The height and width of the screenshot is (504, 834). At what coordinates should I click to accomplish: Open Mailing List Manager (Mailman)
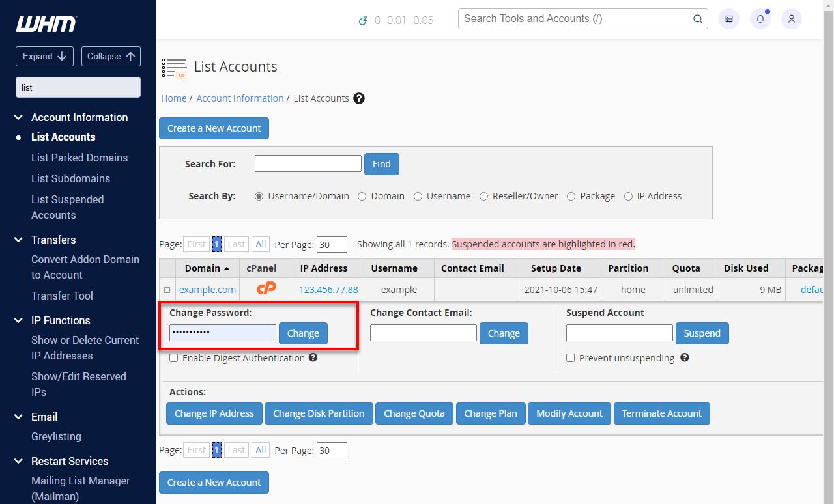pyautogui.click(x=80, y=488)
